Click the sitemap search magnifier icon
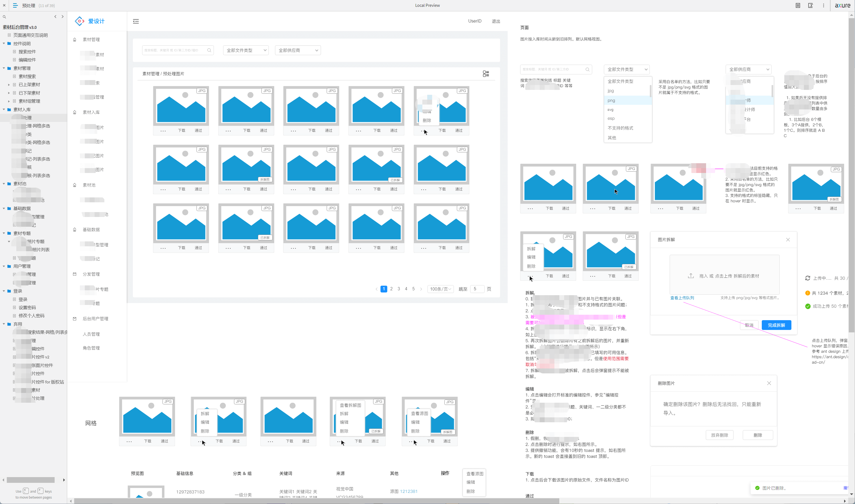 (4, 17)
